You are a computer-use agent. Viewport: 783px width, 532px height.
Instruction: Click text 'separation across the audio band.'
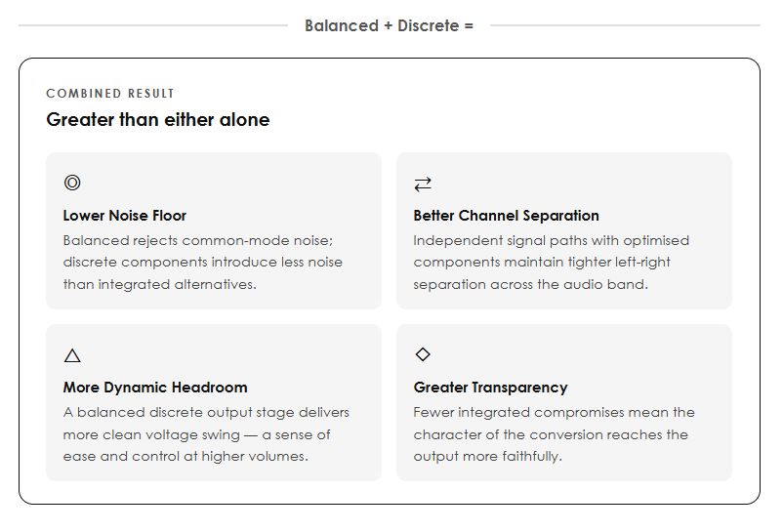530,284
